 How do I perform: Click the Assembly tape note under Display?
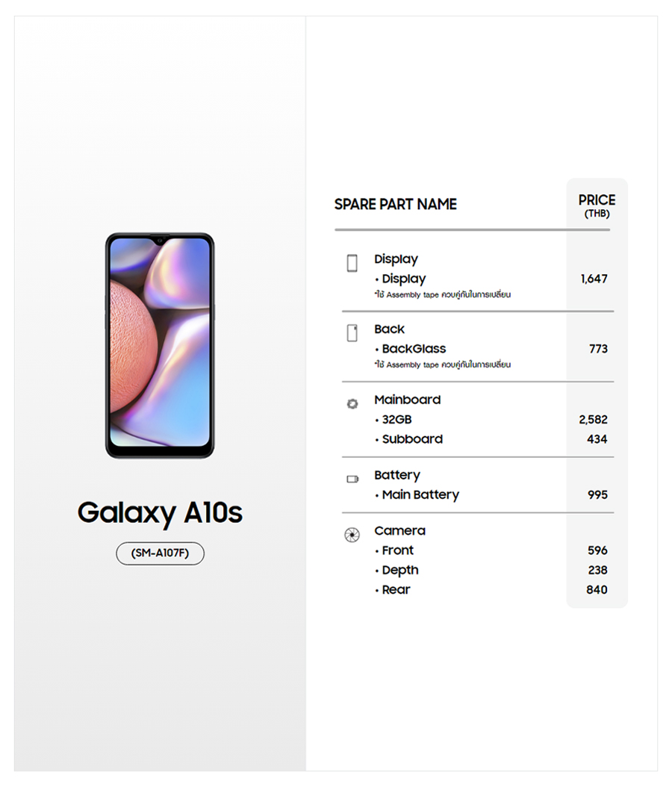(443, 295)
